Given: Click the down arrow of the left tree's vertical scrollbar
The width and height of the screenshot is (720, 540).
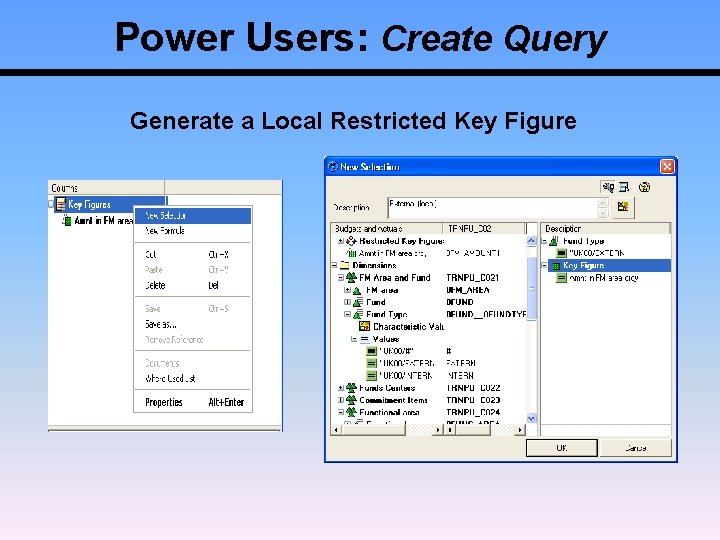Looking at the screenshot, I should click(x=531, y=418).
